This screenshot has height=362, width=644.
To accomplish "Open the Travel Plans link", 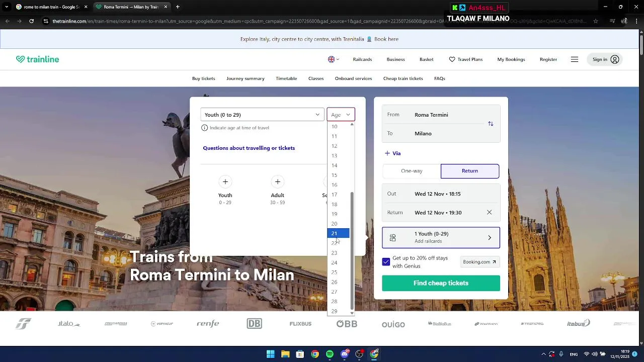I will [465, 59].
